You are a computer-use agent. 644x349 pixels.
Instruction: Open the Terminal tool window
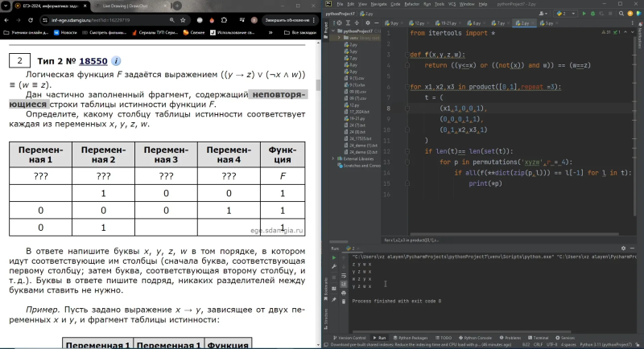(x=538, y=338)
